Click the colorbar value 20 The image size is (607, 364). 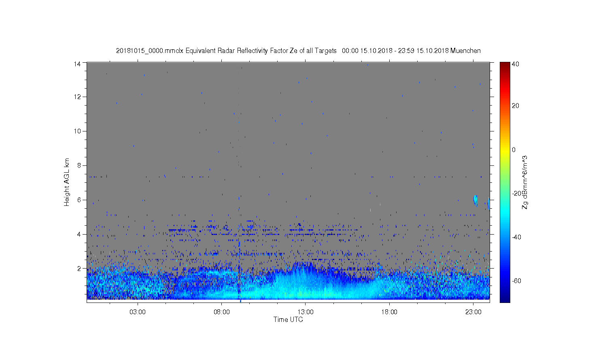pos(516,106)
